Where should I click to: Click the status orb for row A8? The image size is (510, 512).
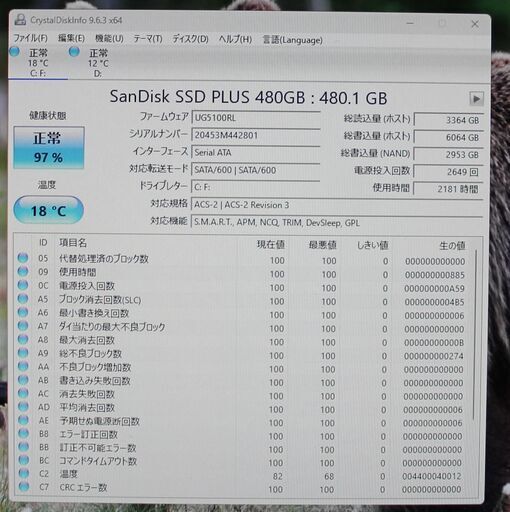coord(23,339)
